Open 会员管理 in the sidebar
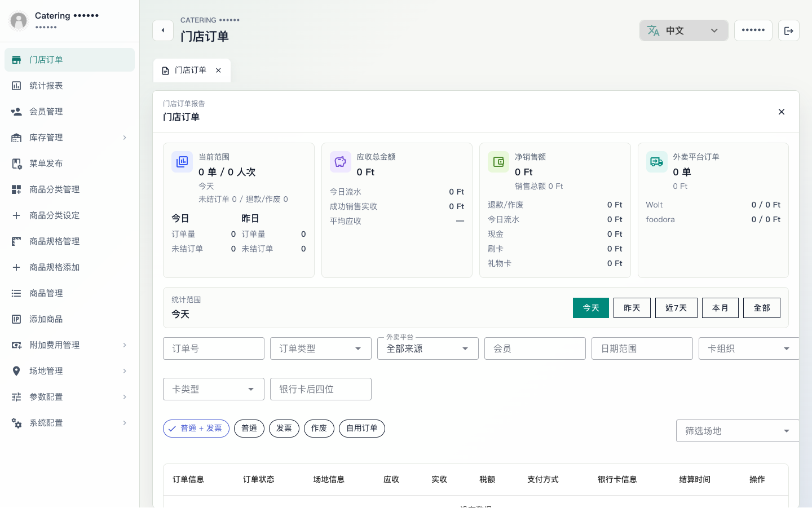The height and width of the screenshot is (521, 812). coord(69,112)
